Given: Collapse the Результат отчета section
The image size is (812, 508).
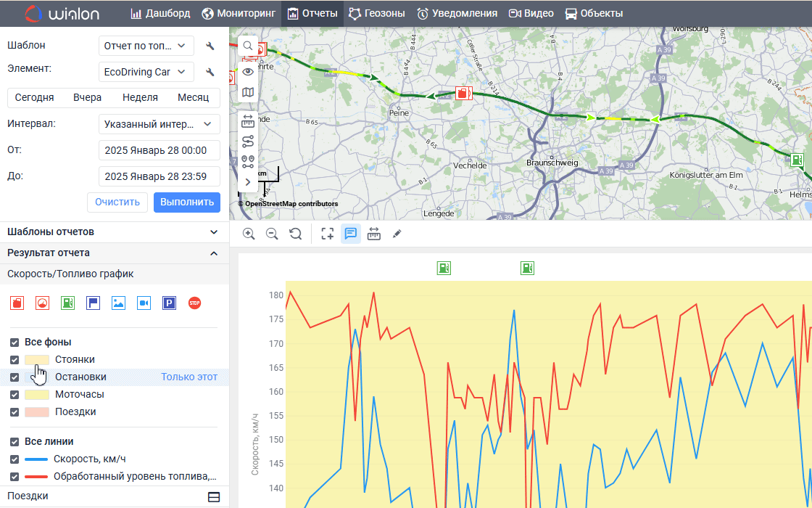Looking at the screenshot, I should pyautogui.click(x=115, y=253).
